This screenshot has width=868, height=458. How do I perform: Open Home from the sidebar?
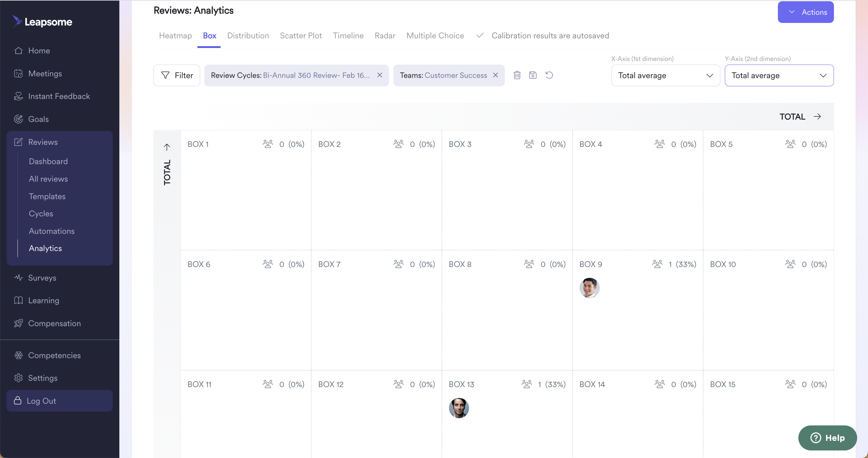(x=39, y=51)
